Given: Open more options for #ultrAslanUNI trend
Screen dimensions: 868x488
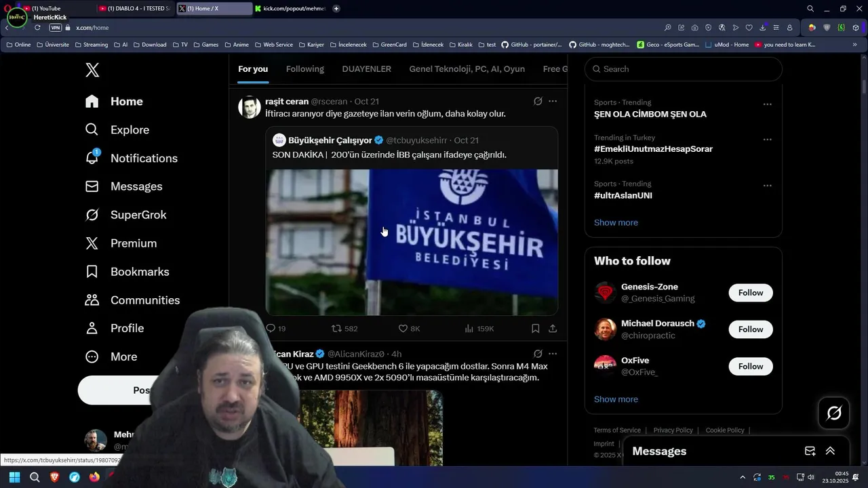Looking at the screenshot, I should coord(768,186).
